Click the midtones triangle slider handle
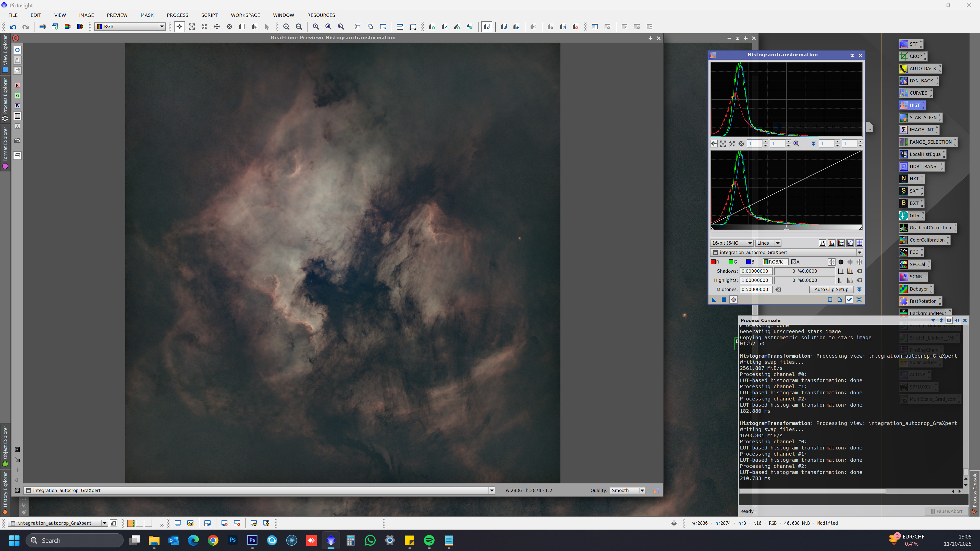Image resolution: width=980 pixels, height=551 pixels. pyautogui.click(x=786, y=228)
